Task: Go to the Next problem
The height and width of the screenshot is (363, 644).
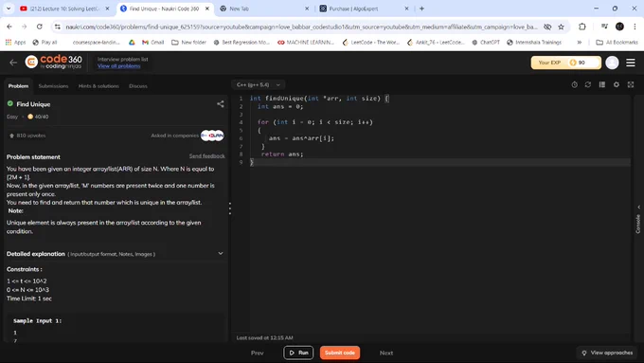Action: (386, 353)
